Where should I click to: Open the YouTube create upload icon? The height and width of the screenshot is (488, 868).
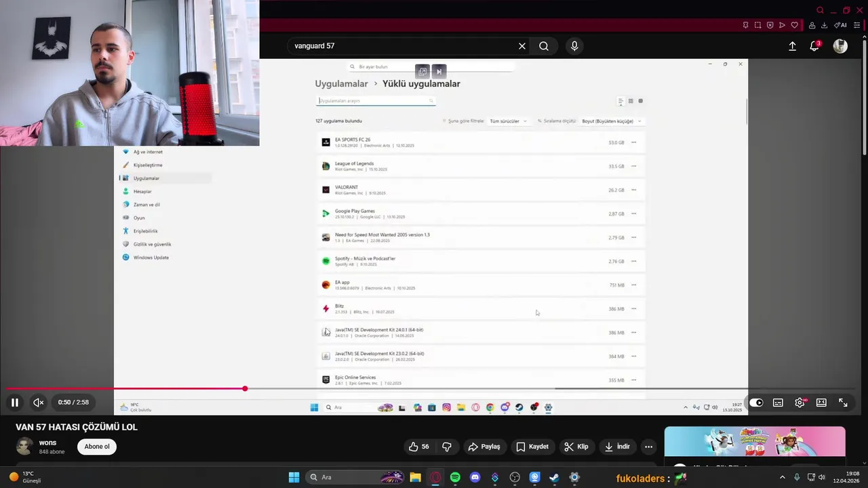(x=792, y=46)
